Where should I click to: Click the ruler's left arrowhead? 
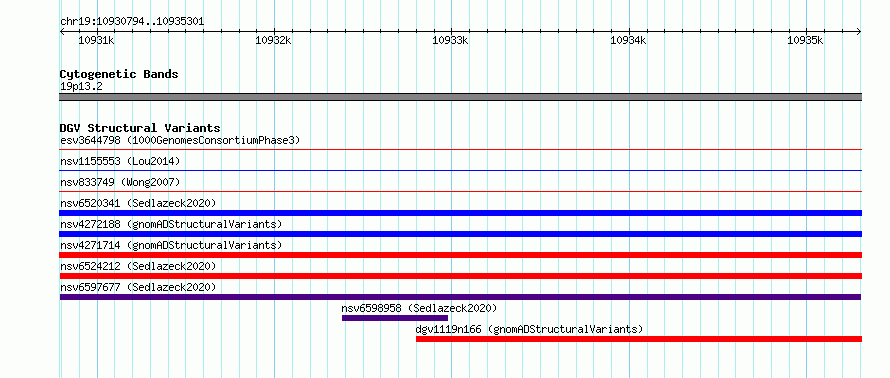pyautogui.click(x=62, y=31)
